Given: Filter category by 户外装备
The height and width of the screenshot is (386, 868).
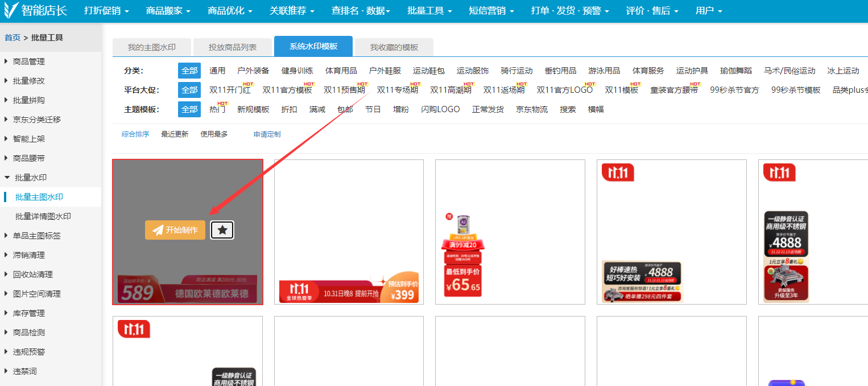Looking at the screenshot, I should [x=253, y=71].
